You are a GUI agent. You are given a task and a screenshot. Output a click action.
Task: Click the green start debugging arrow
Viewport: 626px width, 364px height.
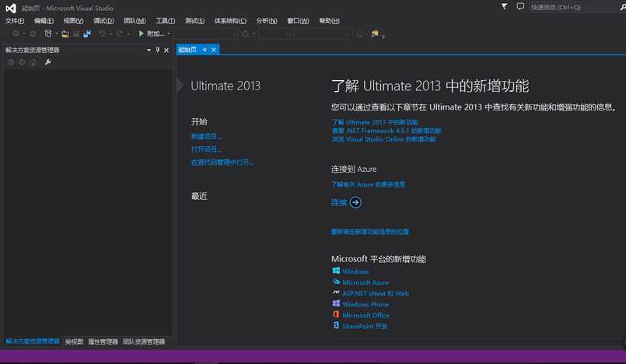[x=141, y=34]
